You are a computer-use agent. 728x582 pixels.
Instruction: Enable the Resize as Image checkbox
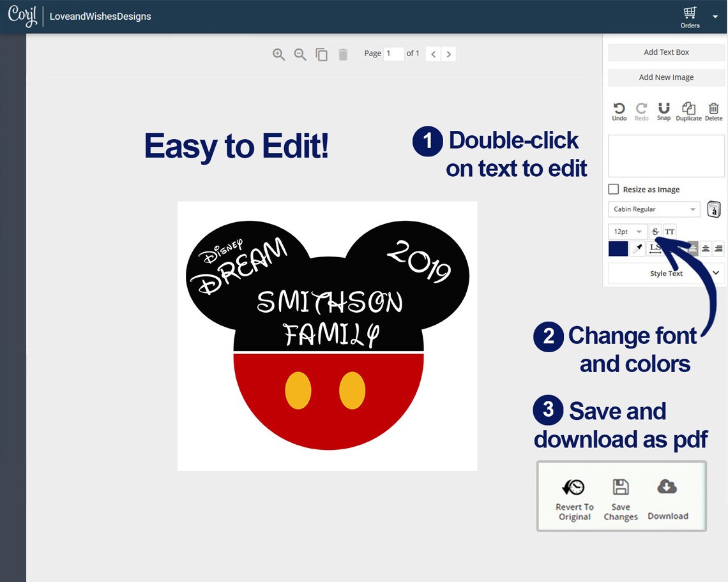613,190
